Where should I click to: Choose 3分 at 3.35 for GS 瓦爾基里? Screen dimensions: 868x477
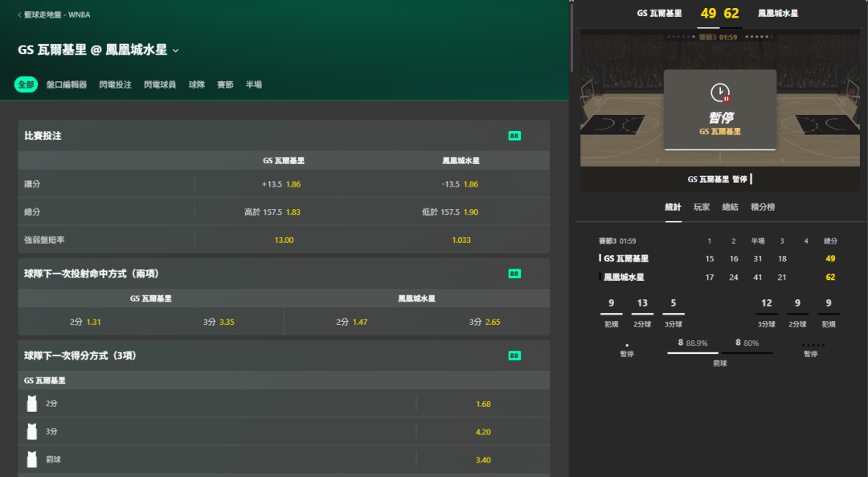point(218,322)
